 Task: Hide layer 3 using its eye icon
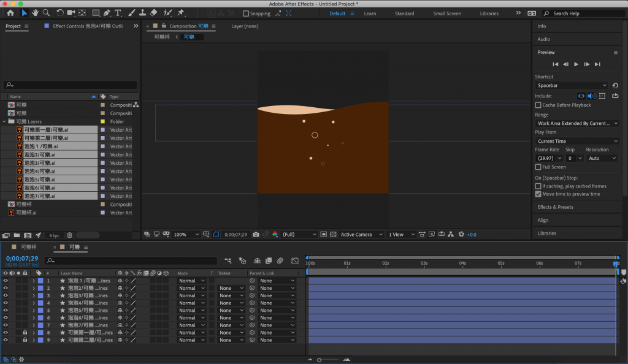coord(6,295)
